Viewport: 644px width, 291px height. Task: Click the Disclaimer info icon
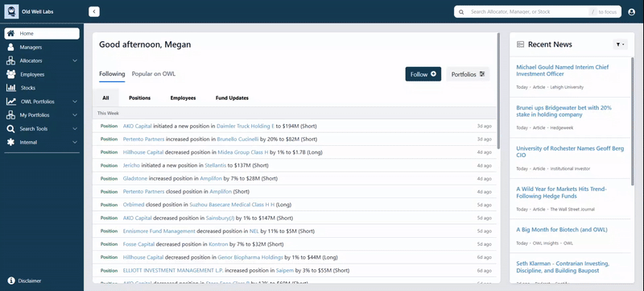11,281
